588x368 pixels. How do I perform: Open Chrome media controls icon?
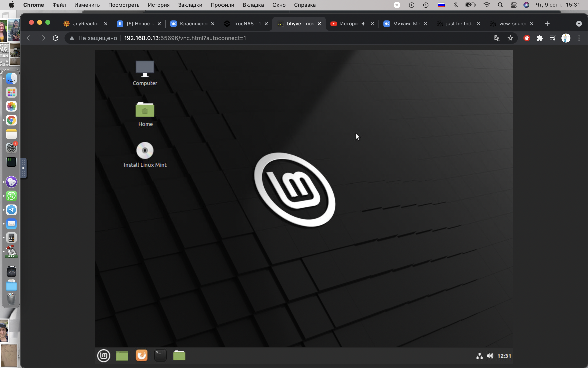click(552, 38)
